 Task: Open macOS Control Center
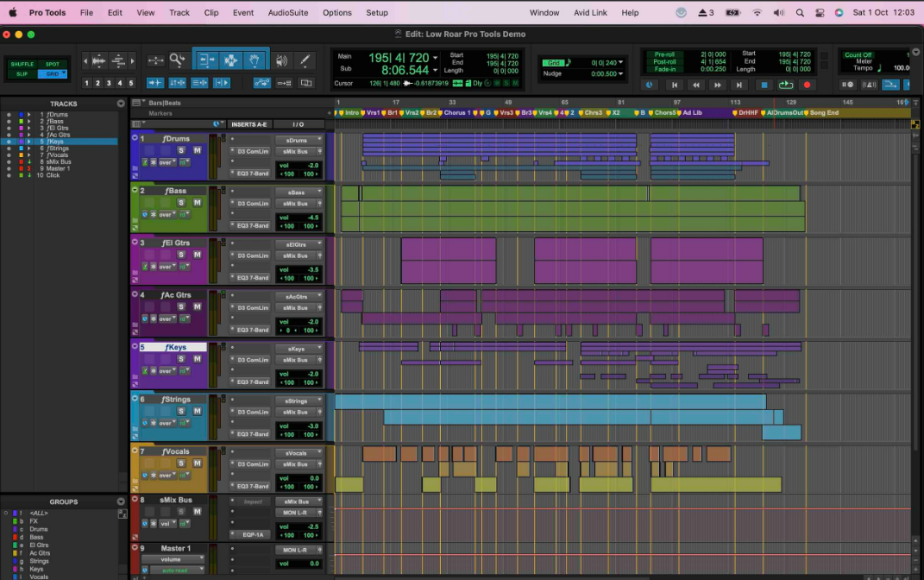click(820, 12)
